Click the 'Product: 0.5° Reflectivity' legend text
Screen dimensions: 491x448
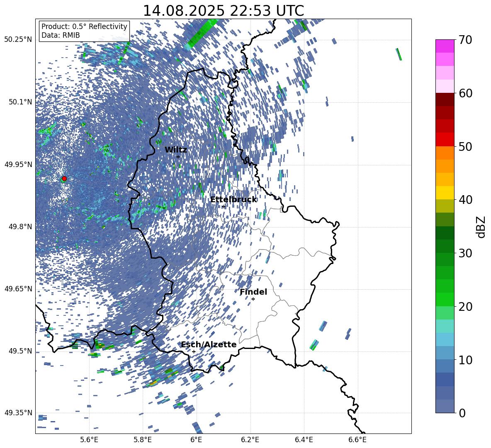pos(84,26)
